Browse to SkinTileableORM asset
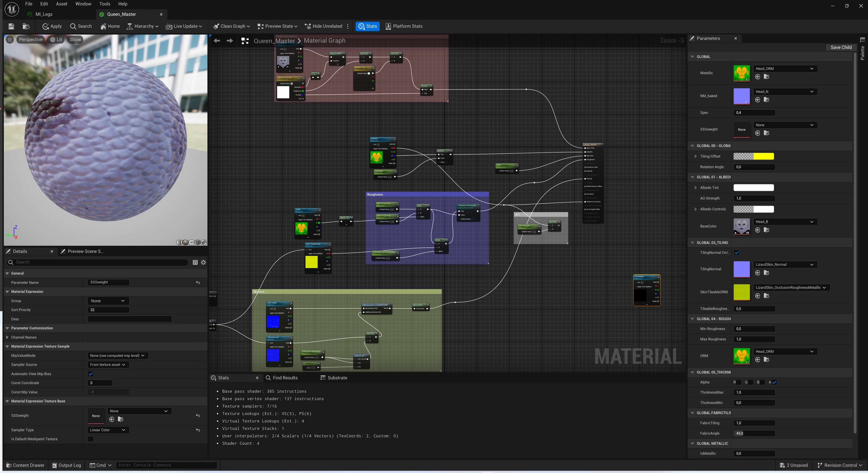The height and width of the screenshot is (473, 868). click(767, 296)
